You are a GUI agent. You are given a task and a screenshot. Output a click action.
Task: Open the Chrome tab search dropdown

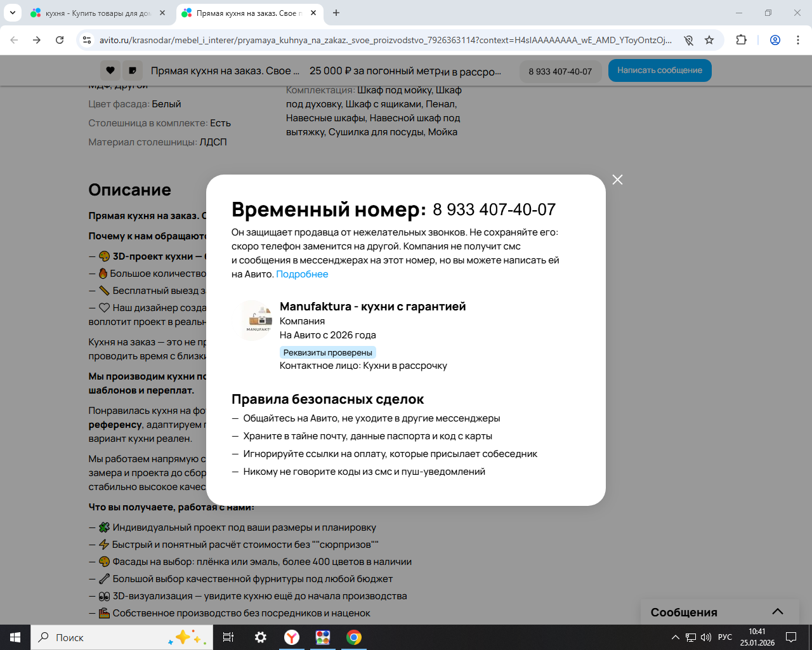13,13
